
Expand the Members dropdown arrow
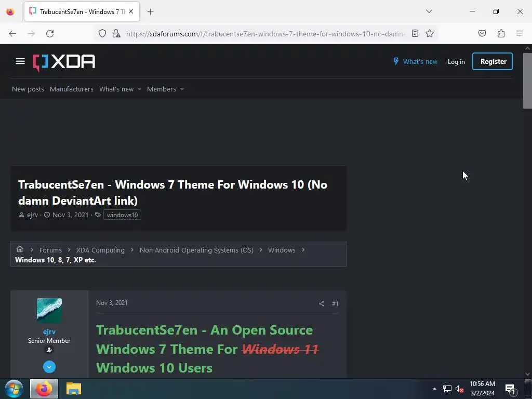point(182,89)
